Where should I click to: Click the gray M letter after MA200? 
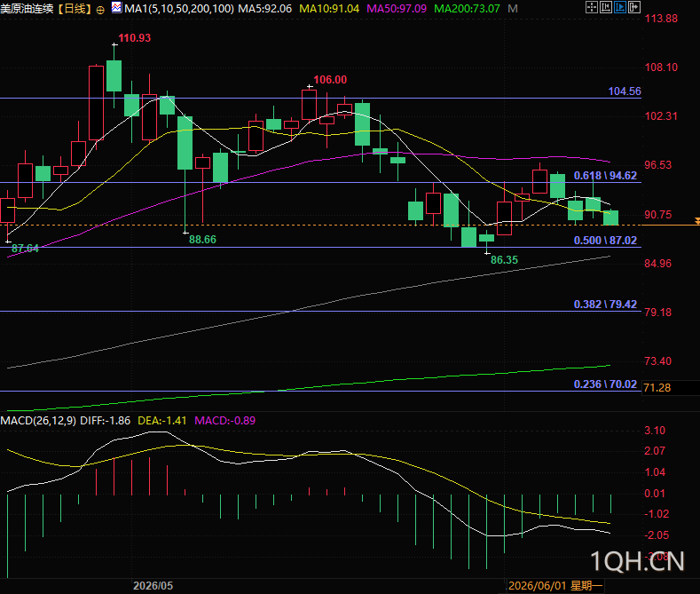pyautogui.click(x=513, y=9)
